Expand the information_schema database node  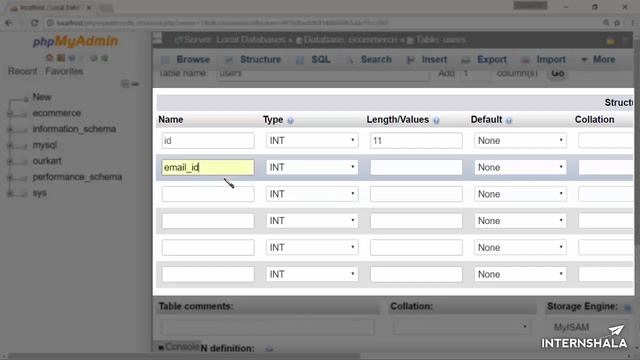pyautogui.click(x=10, y=129)
